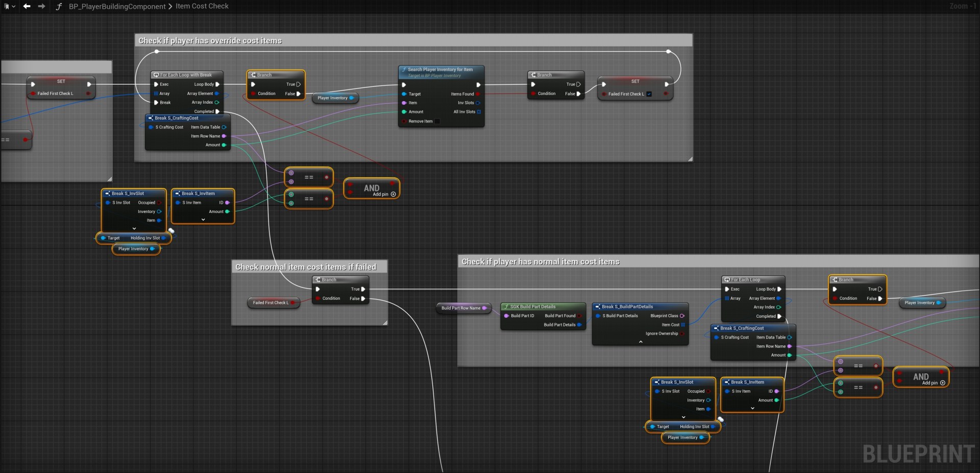Click Add pin on the upper AND node

point(393,195)
